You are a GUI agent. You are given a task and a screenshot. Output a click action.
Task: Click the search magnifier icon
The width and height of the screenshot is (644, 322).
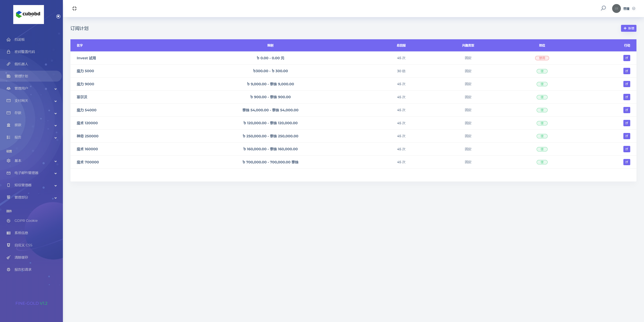pyautogui.click(x=603, y=8)
